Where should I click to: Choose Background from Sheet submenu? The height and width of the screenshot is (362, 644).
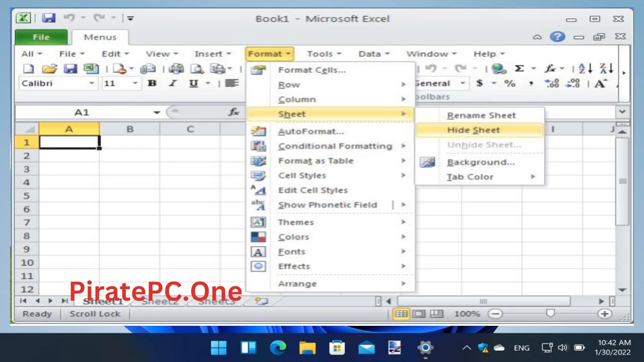coord(480,162)
